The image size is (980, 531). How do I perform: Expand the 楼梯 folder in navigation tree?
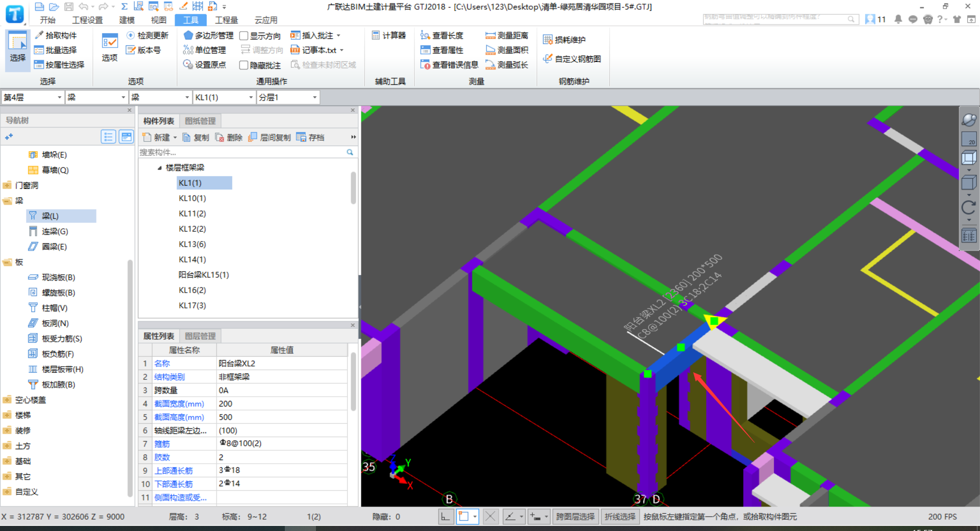click(7, 415)
